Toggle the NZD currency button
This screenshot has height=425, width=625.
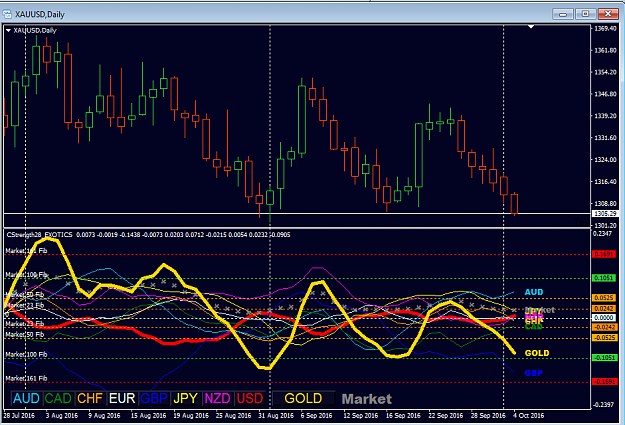217,398
